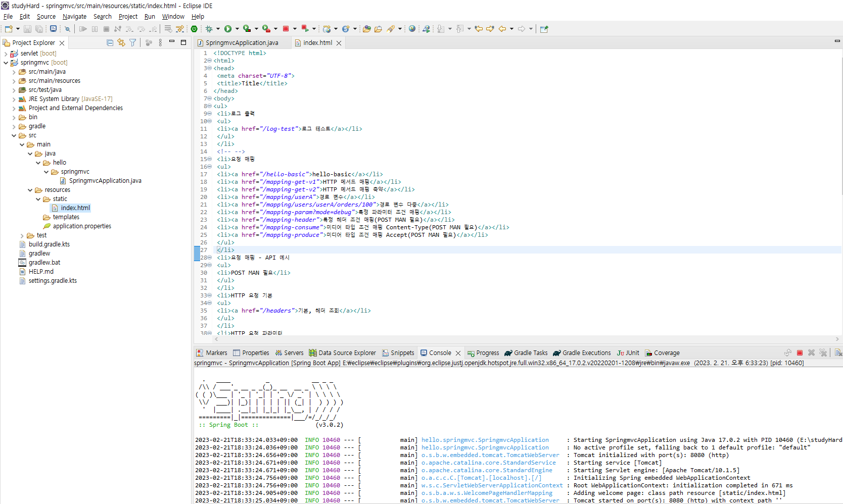Open the JUnit tab

point(628,353)
